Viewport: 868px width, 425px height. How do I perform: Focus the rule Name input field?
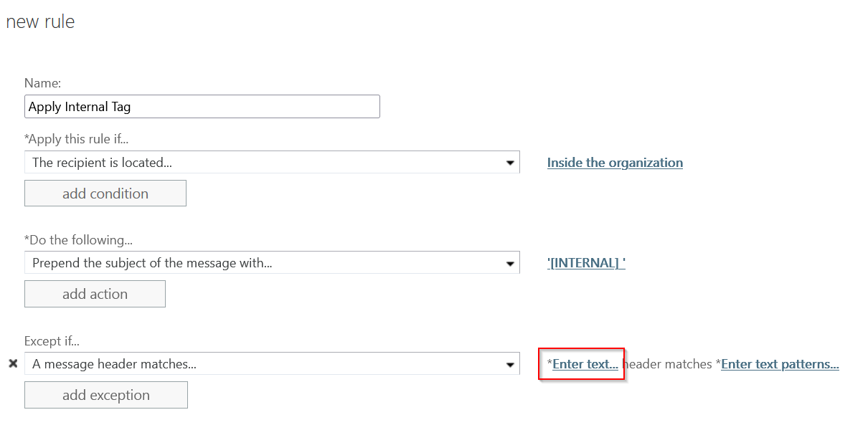[202, 107]
